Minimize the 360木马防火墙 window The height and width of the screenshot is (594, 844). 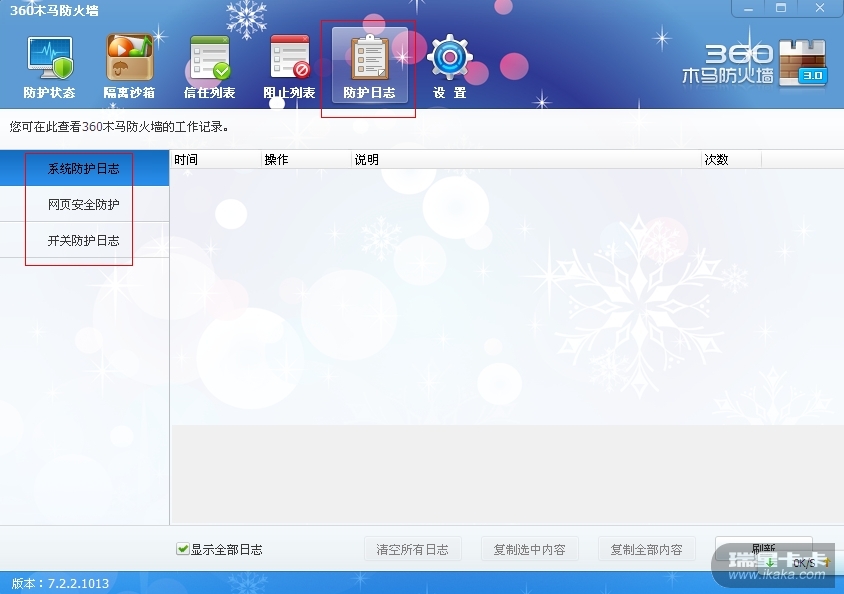coord(749,8)
